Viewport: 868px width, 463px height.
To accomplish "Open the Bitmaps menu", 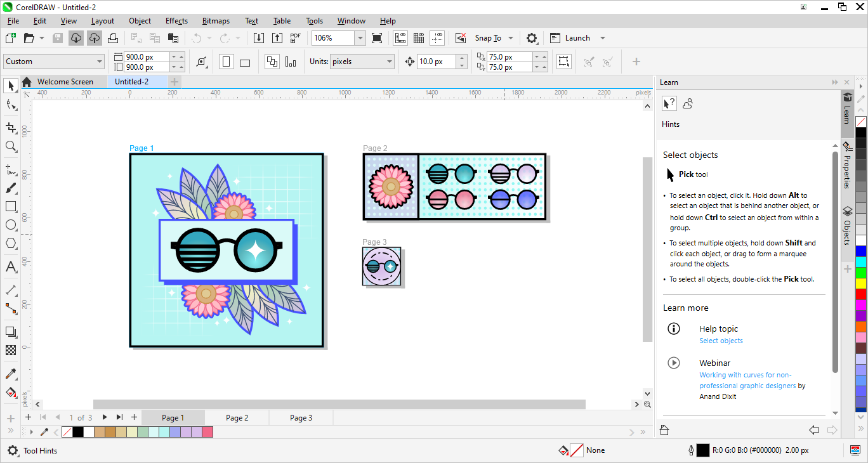I will pyautogui.click(x=216, y=21).
